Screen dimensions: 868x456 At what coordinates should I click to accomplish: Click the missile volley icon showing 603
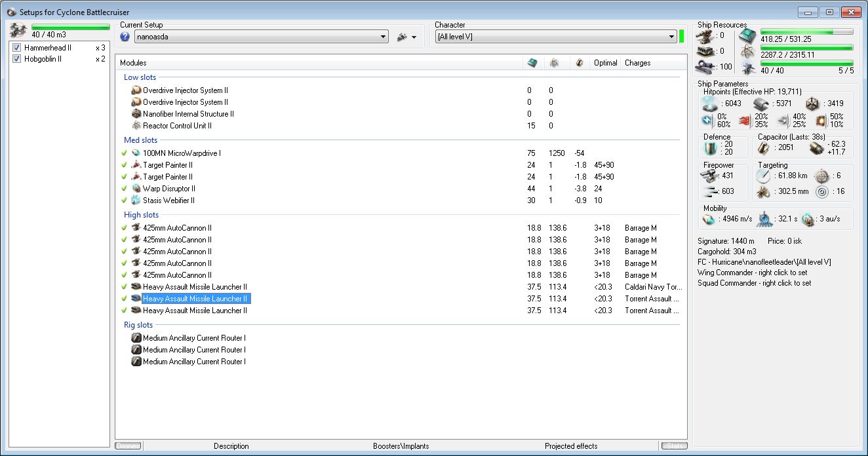[711, 192]
